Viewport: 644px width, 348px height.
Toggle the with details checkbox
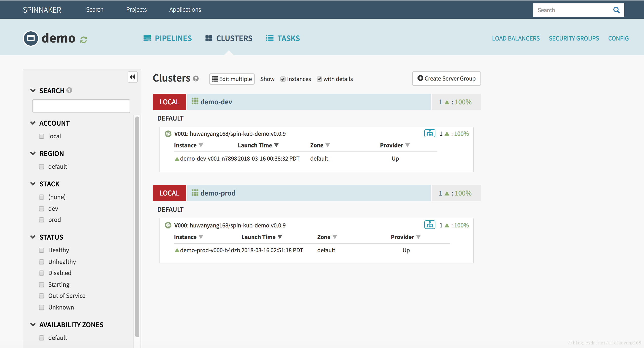point(319,79)
